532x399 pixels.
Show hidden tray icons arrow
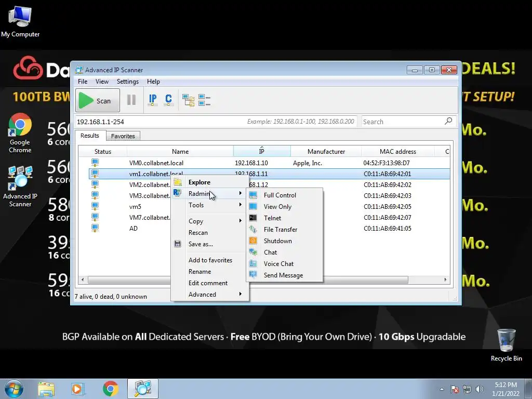(442, 389)
